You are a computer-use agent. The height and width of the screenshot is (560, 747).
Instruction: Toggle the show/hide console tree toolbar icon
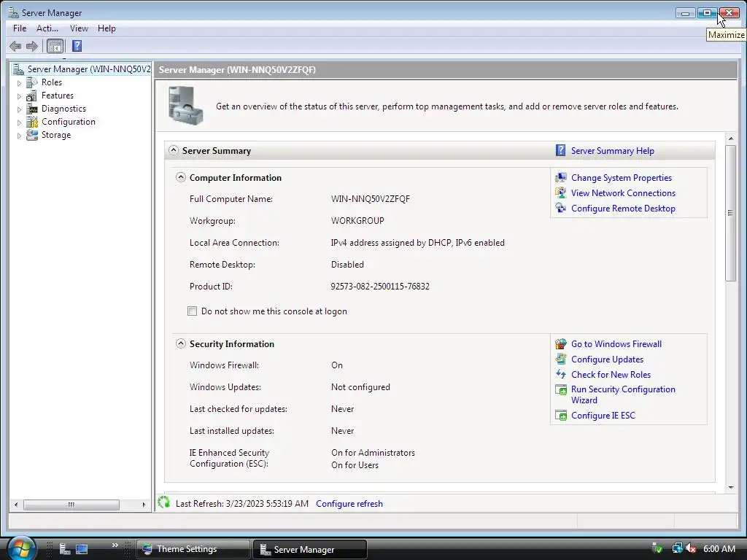[55, 46]
